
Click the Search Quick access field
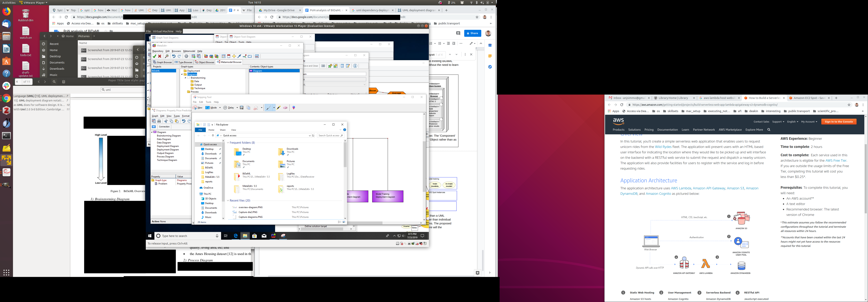click(x=329, y=135)
